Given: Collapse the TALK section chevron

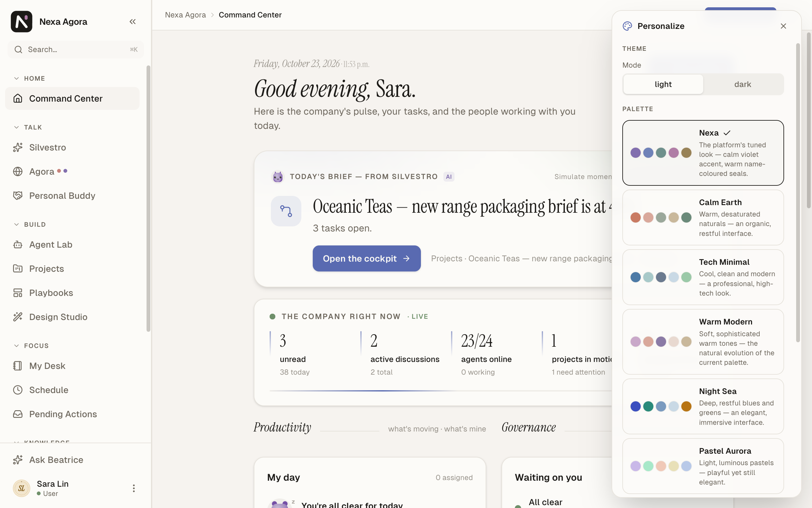Looking at the screenshot, I should [16, 127].
